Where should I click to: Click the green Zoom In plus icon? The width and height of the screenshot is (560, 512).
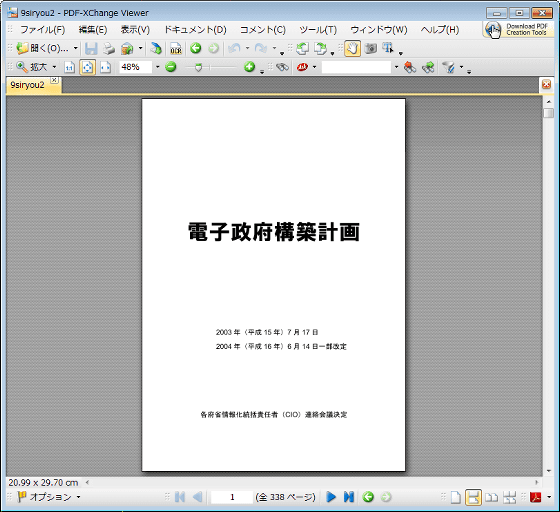(249, 67)
